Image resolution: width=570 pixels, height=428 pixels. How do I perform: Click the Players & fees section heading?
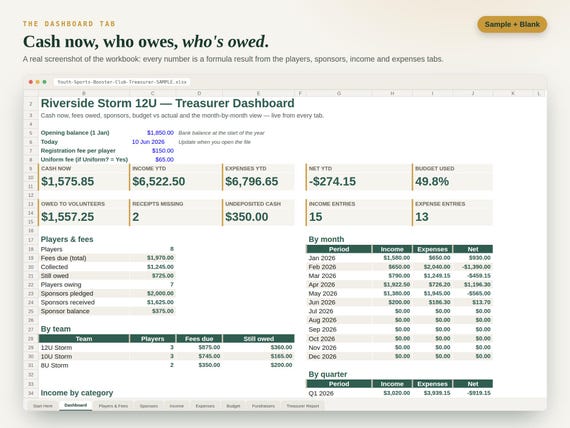click(x=67, y=239)
